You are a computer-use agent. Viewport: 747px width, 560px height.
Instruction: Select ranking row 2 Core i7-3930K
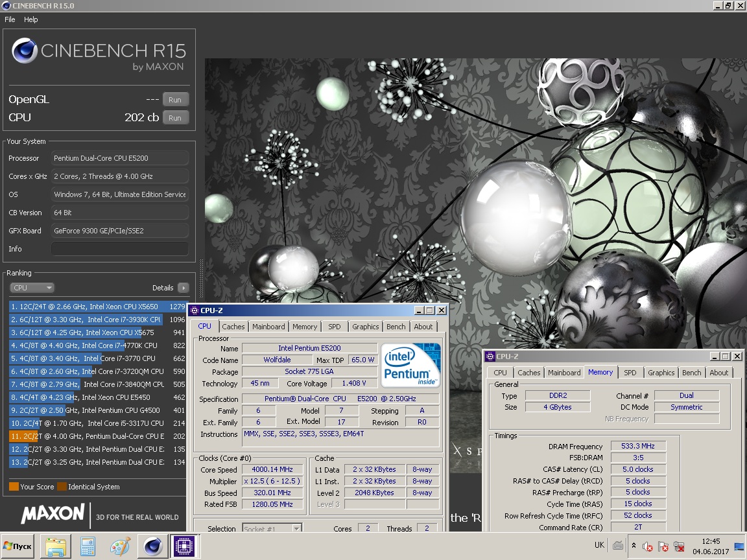[97, 320]
